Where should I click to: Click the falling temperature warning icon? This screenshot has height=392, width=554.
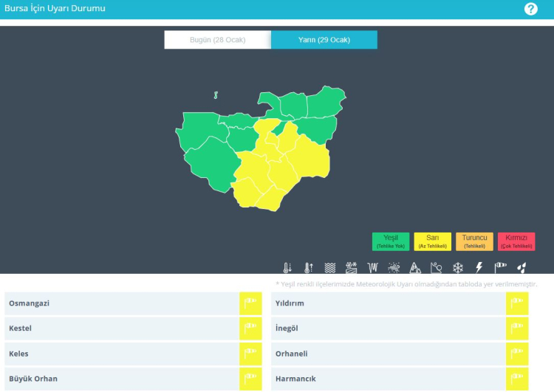click(287, 267)
